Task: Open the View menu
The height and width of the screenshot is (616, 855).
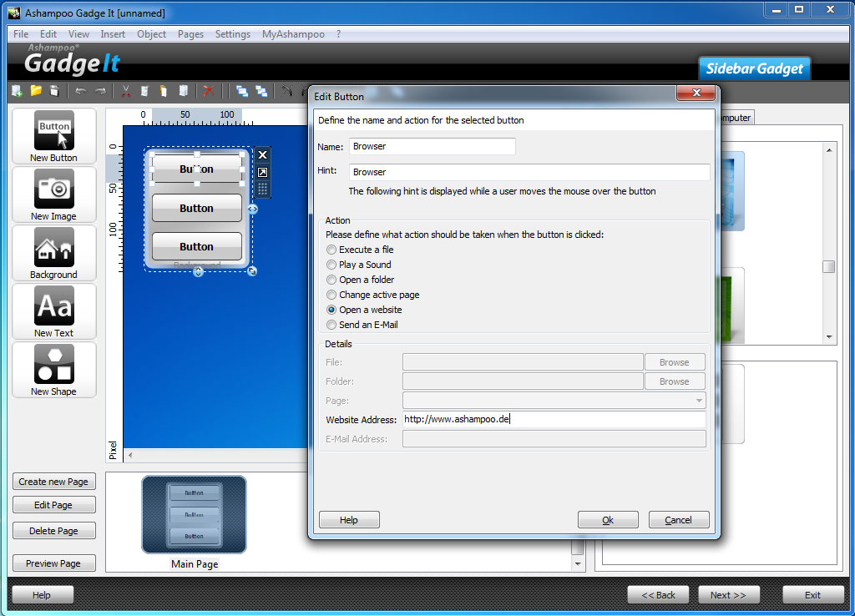Action: click(78, 33)
